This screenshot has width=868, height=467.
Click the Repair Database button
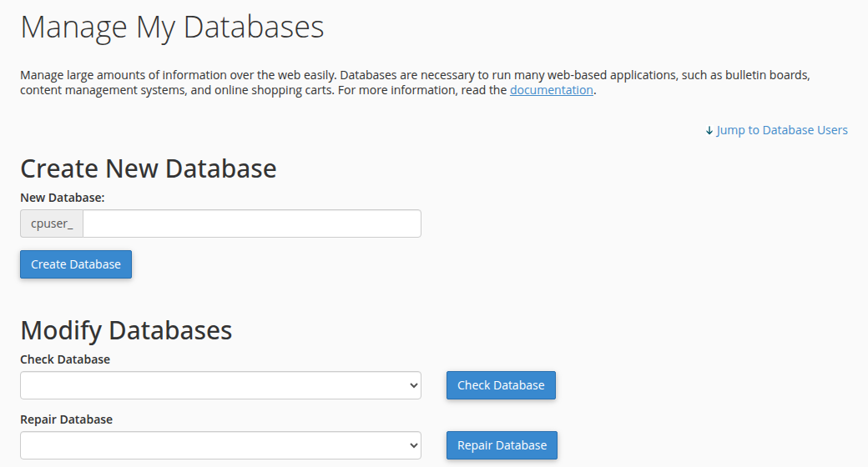(502, 445)
